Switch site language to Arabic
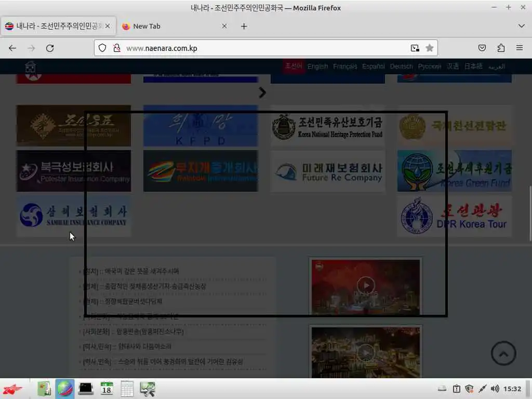This screenshot has width=532, height=399. [x=496, y=67]
